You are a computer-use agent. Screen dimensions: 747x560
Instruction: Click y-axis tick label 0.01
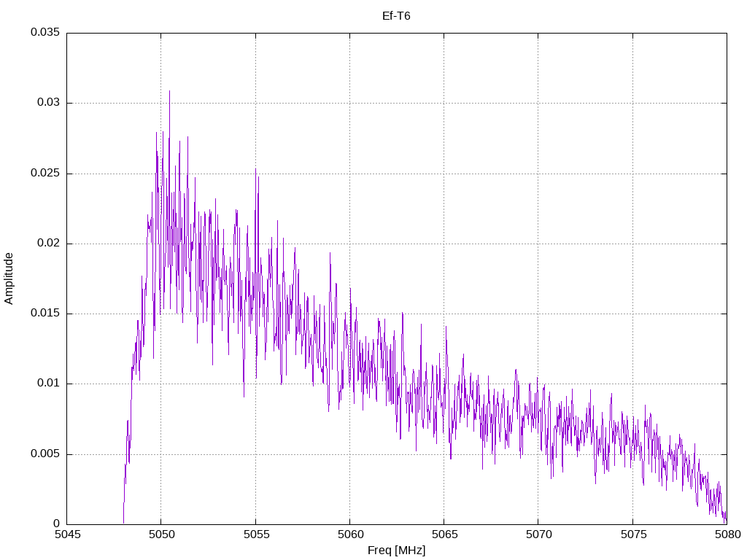[x=49, y=384]
